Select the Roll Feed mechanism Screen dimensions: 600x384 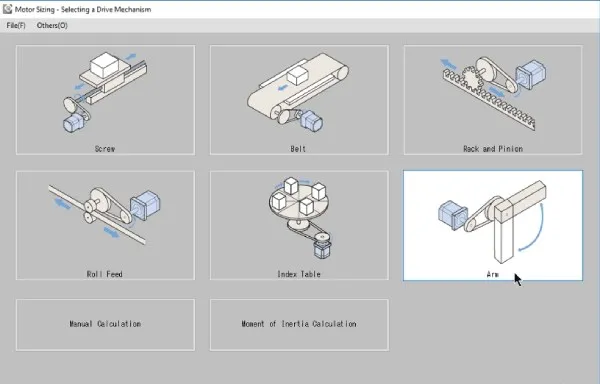coord(105,225)
